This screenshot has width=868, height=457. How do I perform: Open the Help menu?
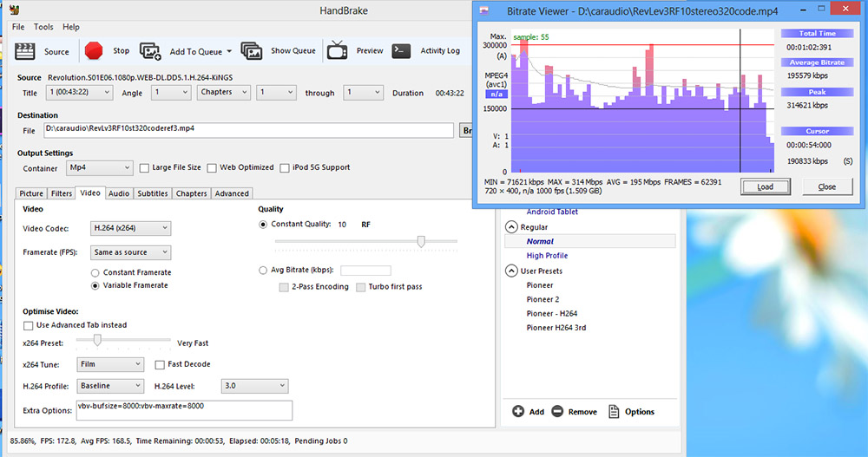tap(71, 27)
